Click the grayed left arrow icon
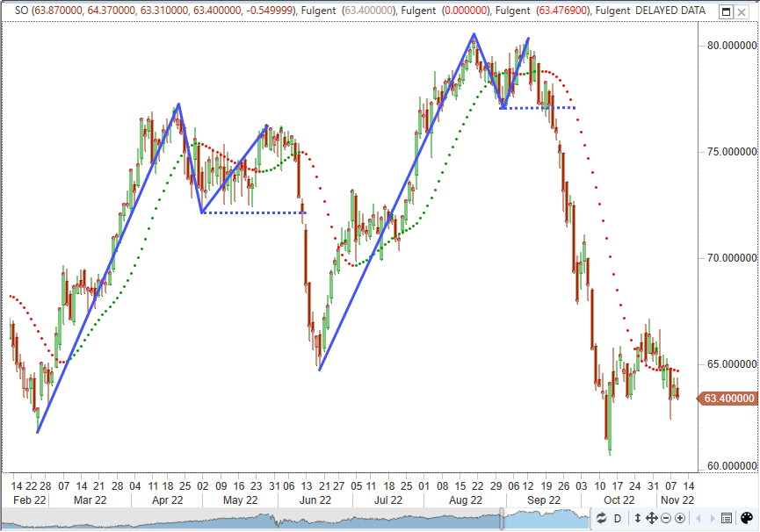 tap(698, 519)
